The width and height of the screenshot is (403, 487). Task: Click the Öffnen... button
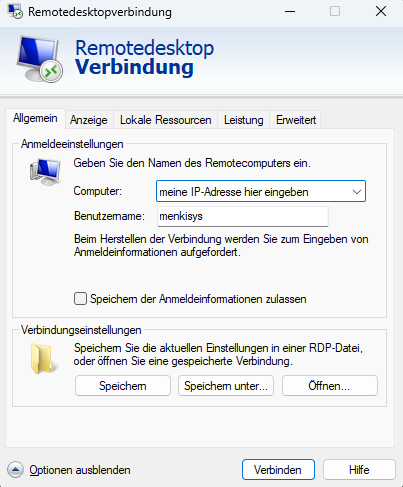pos(330,386)
